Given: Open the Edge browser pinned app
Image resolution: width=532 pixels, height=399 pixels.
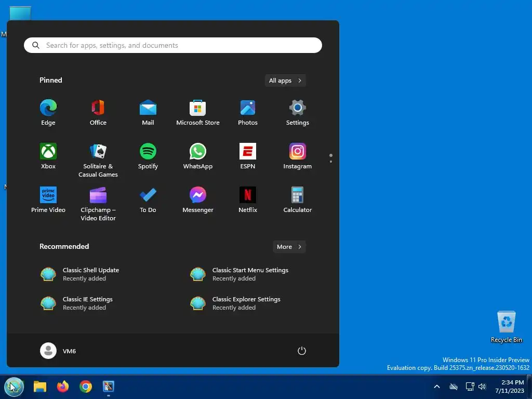Looking at the screenshot, I should tap(48, 113).
